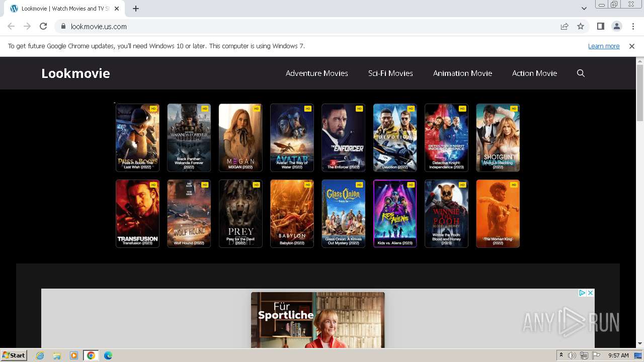Screen dimensions: 644x362
Task: Open the M3GAN (2022) movie poster
Action: (x=240, y=138)
